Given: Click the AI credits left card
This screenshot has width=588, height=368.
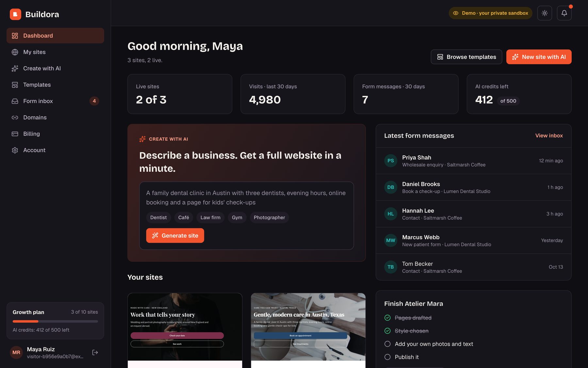Looking at the screenshot, I should pos(519,94).
